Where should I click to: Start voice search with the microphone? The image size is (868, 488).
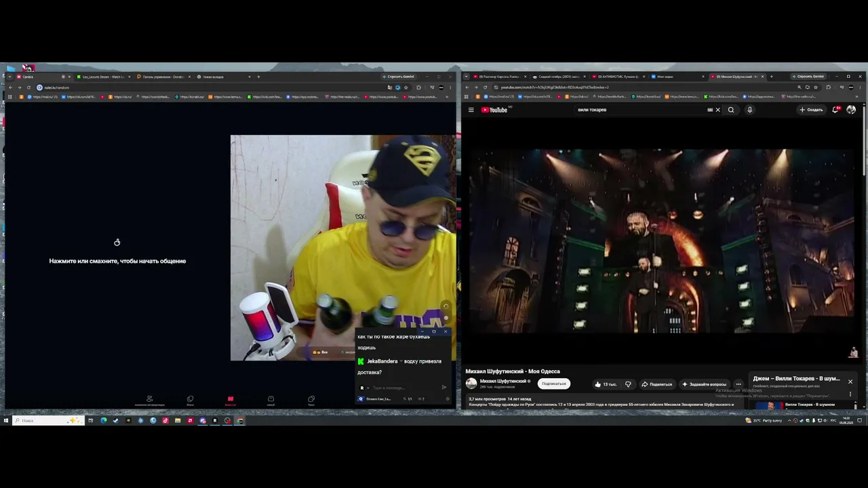pos(749,110)
